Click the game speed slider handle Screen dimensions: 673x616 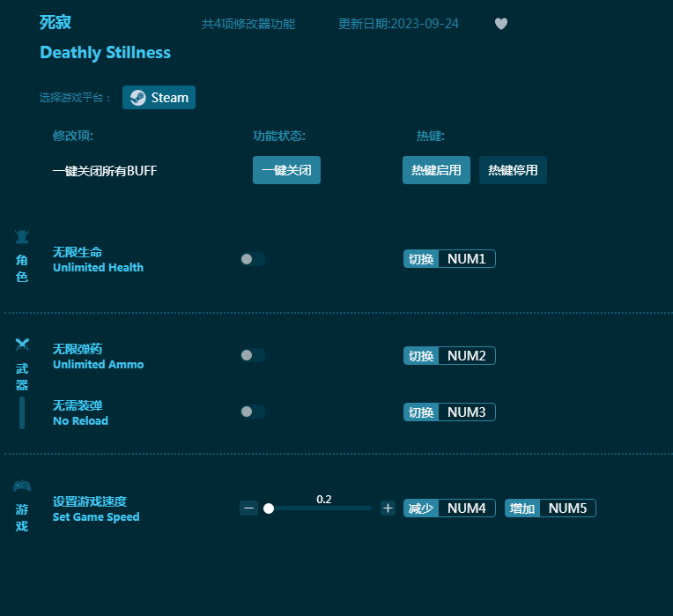(269, 508)
